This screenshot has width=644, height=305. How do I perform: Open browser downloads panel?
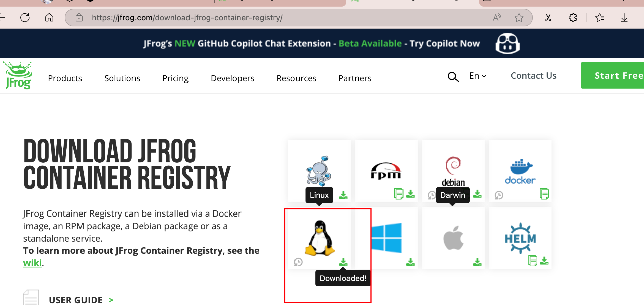tap(624, 17)
